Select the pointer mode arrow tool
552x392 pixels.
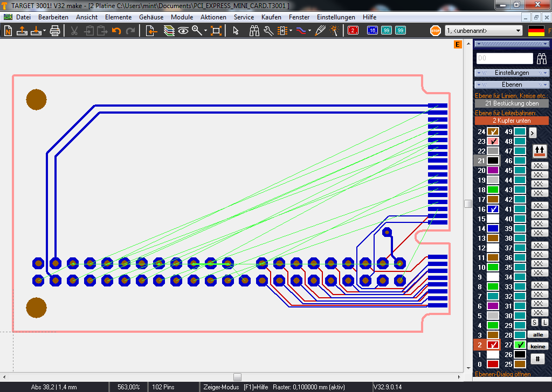click(x=236, y=31)
